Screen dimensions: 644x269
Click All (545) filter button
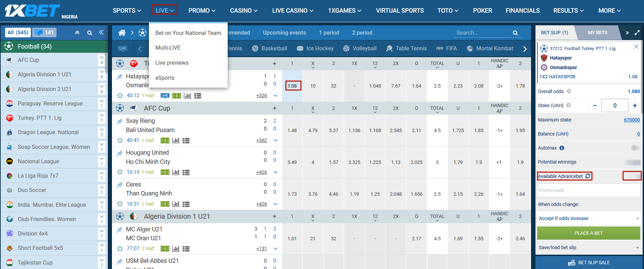(x=18, y=33)
